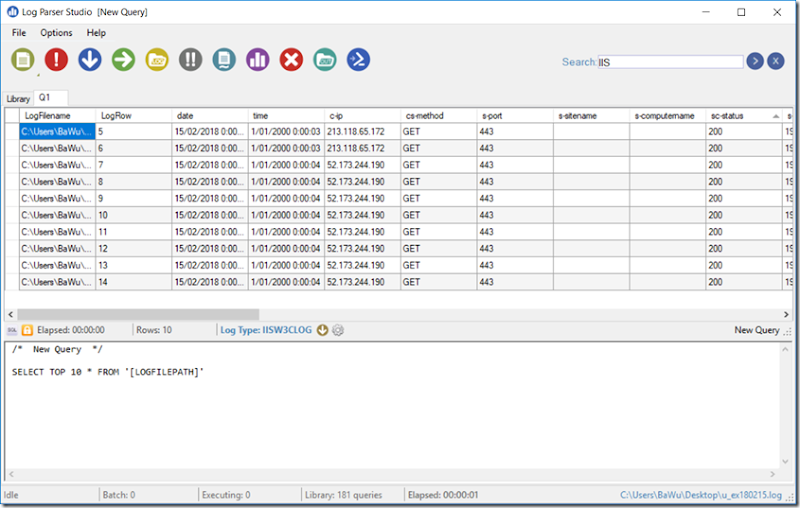Abort query with the red X icon
The image size is (800, 508).
tap(291, 60)
